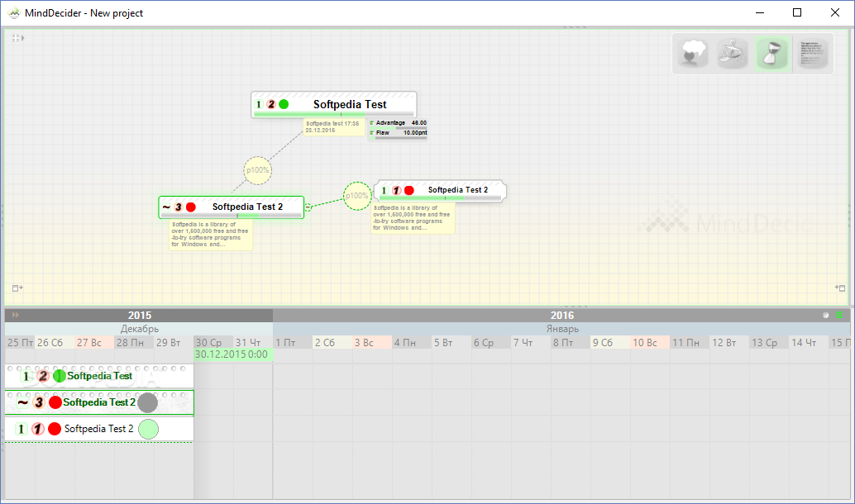This screenshot has width=855, height=504.
Task: Click the 30.12.2015 0:00 current-time marker
Action: [233, 354]
